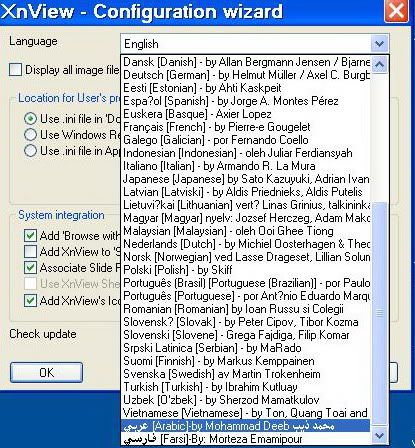Choose Português by Antonio Eduardo entry
Screen dimensions: 415x448
coord(246,296)
